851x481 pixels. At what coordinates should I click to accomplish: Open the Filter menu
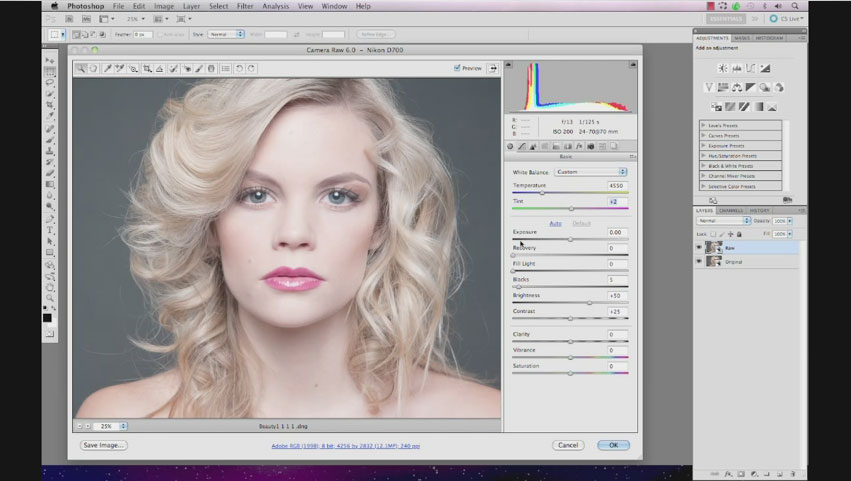click(245, 6)
